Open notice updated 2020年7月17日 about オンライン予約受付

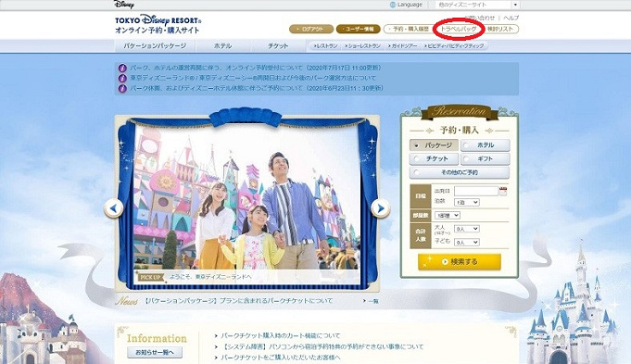pos(255,68)
